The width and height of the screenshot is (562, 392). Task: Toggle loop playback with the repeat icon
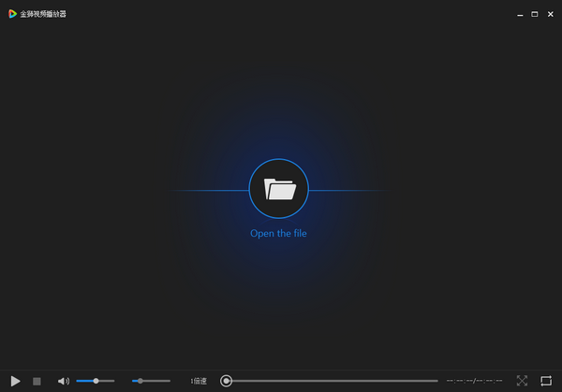546,381
